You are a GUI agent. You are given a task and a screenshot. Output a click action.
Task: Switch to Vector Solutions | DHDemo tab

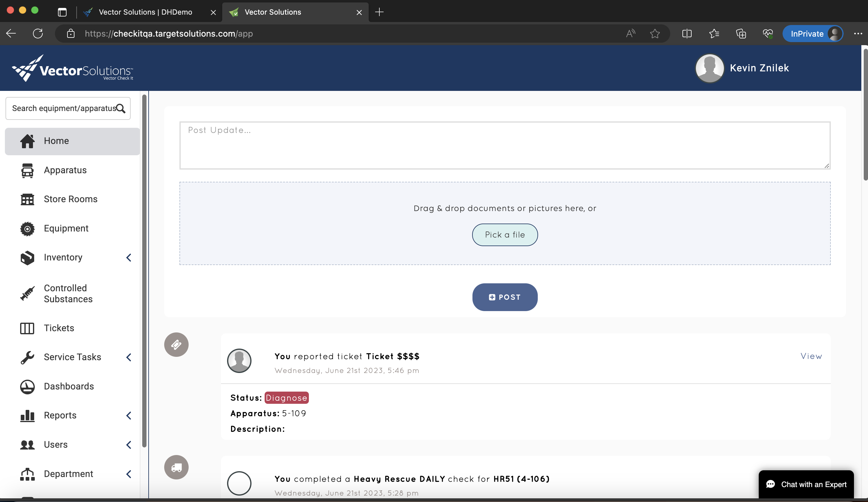point(145,13)
